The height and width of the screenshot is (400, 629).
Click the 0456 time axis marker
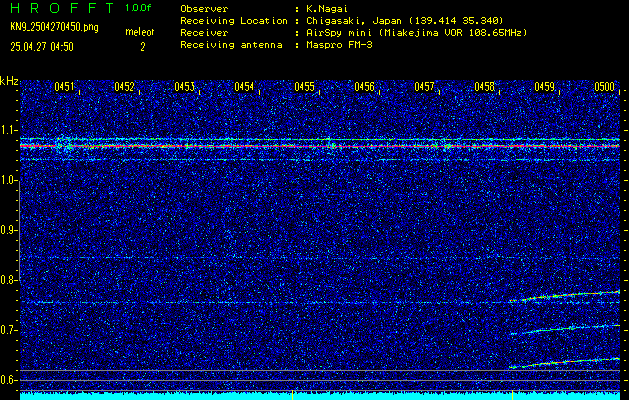365,87
